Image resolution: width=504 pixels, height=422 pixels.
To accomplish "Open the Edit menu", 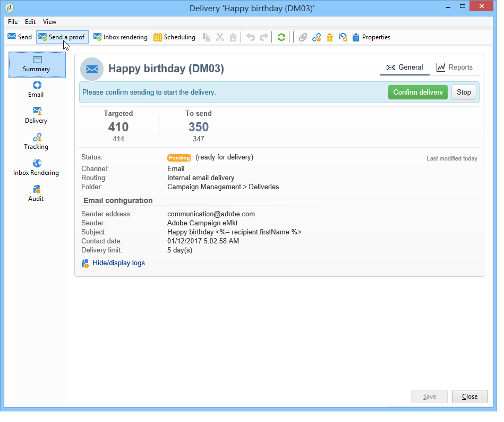I will click(30, 22).
